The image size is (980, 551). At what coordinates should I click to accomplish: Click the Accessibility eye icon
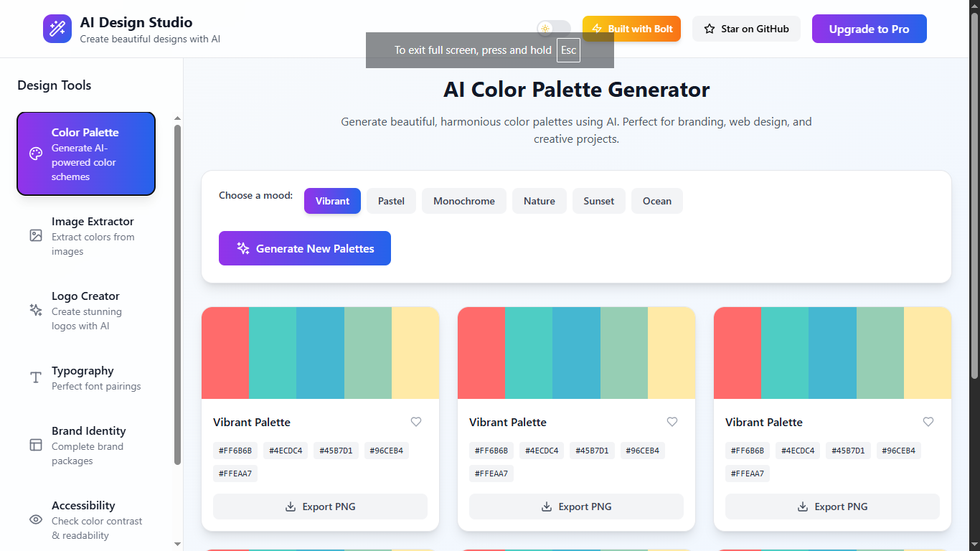point(35,519)
